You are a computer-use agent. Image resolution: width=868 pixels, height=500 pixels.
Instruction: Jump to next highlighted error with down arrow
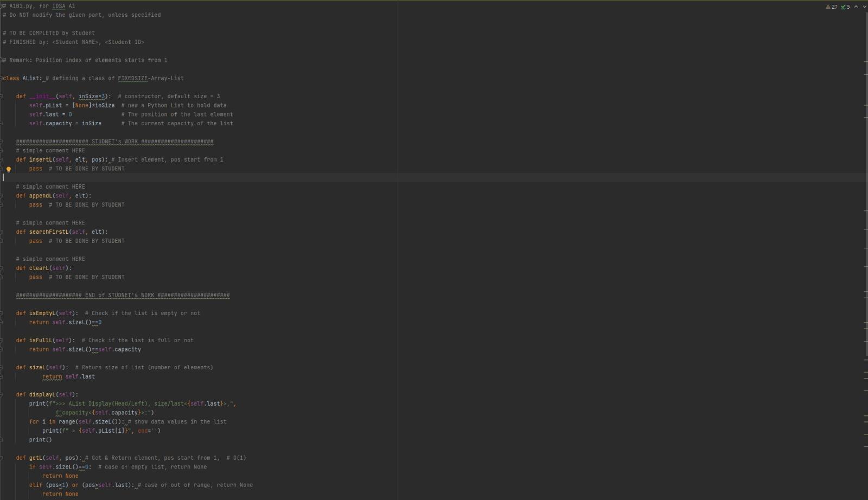point(864,7)
